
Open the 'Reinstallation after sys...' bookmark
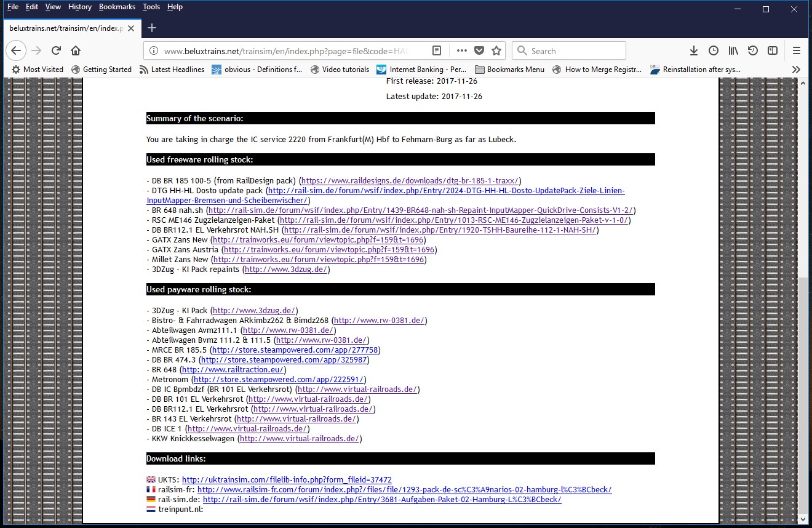tap(695, 70)
